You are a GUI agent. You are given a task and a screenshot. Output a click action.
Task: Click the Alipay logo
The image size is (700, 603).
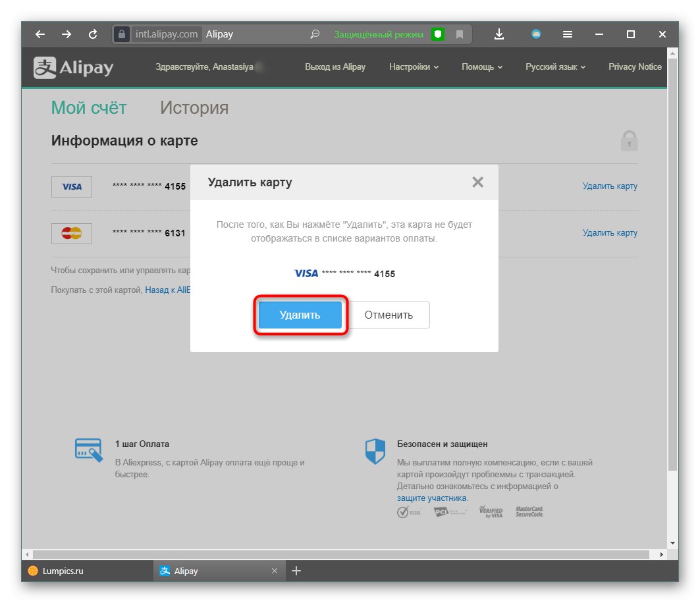(x=73, y=67)
